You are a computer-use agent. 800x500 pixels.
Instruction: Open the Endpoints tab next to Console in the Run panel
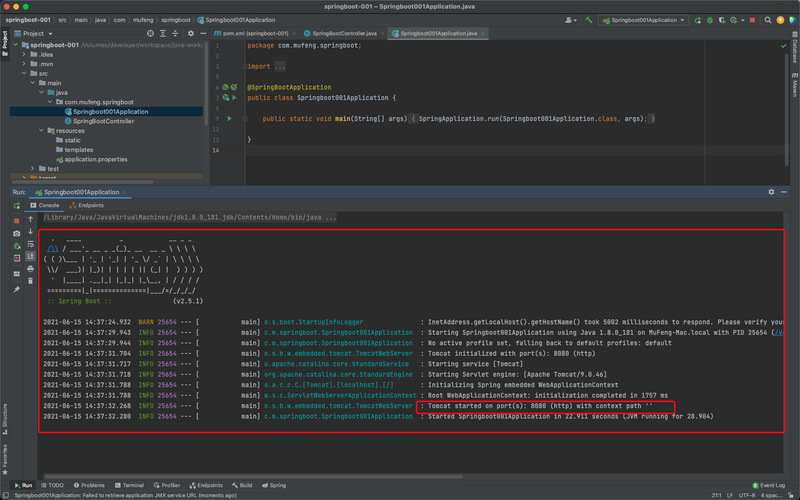[86, 205]
